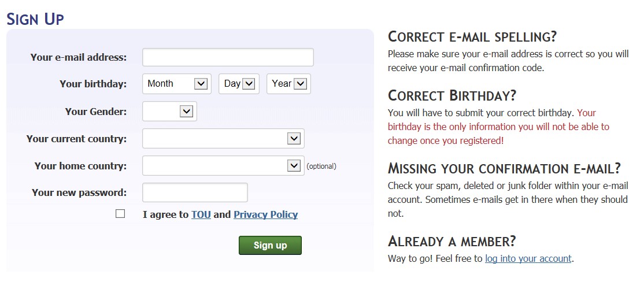Click the 'Your home country' label

tap(80, 166)
